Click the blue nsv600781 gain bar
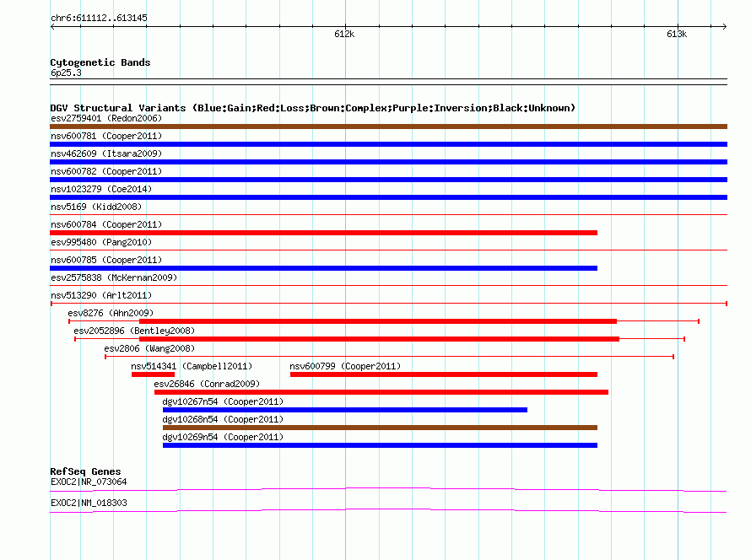 [x=388, y=144]
